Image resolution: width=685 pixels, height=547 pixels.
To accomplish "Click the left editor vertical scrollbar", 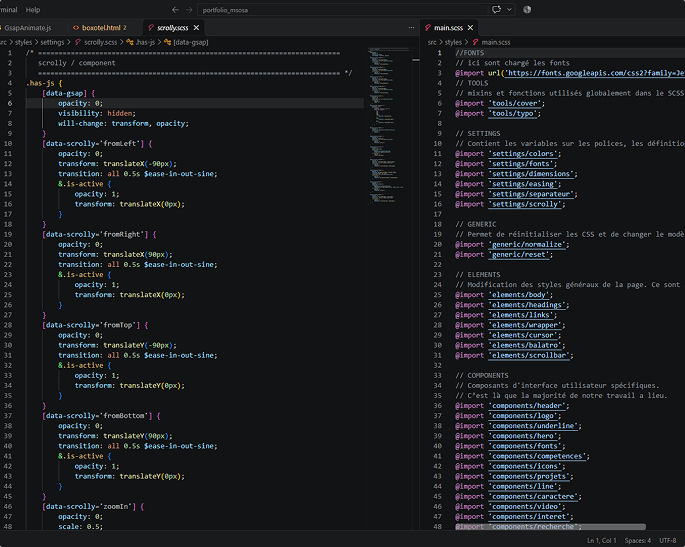I will (415, 288).
